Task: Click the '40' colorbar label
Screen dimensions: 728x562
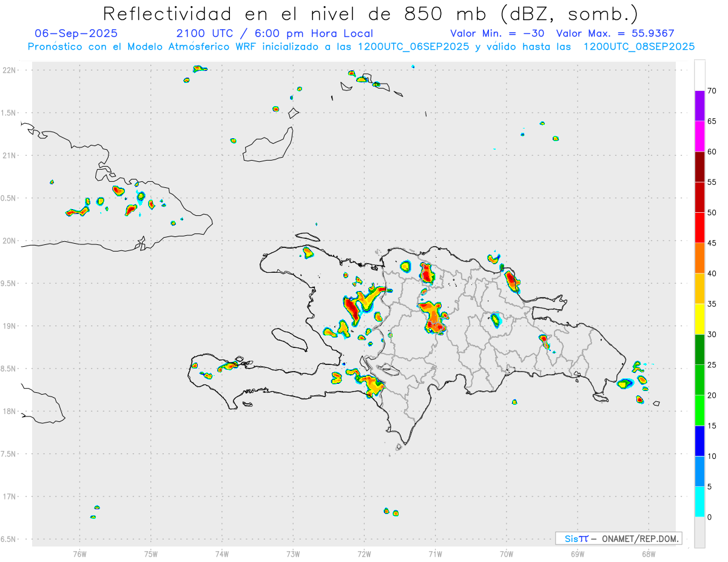Action: [712, 273]
